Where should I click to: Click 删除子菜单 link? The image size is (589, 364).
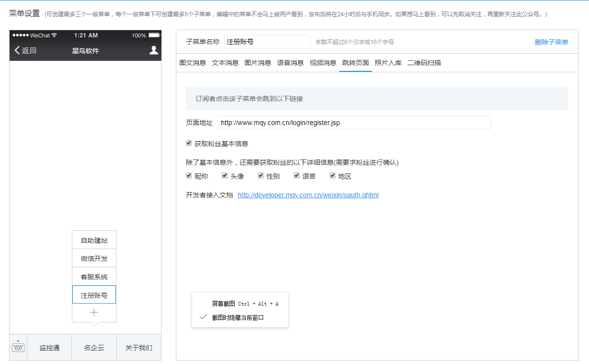click(551, 42)
